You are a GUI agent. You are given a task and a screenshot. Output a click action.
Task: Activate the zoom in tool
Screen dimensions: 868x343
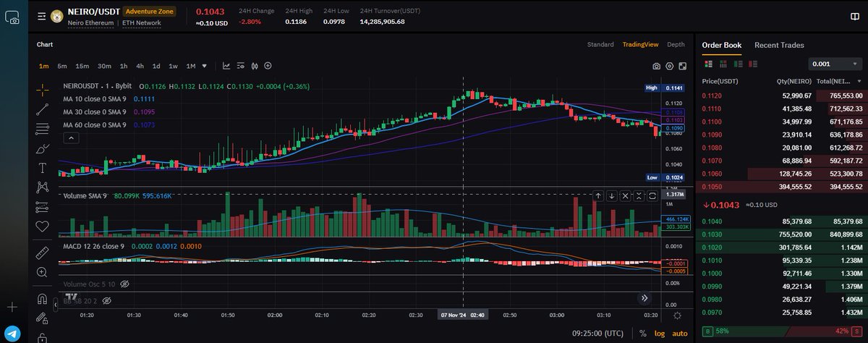42,272
